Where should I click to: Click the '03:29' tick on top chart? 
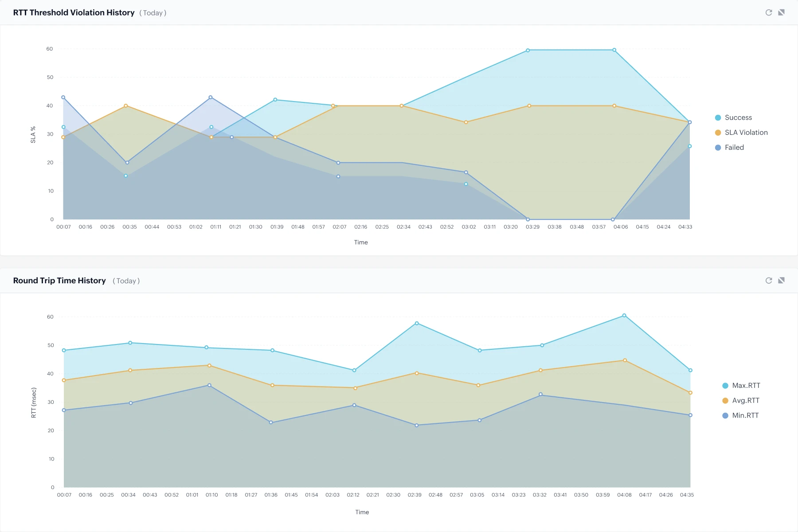[x=532, y=227]
